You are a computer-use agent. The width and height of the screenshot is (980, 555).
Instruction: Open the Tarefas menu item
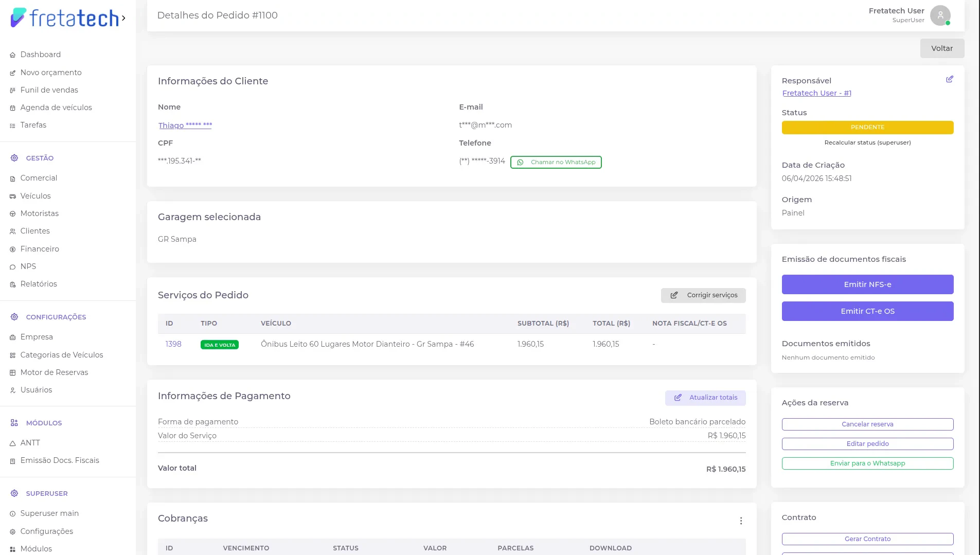[33, 125]
